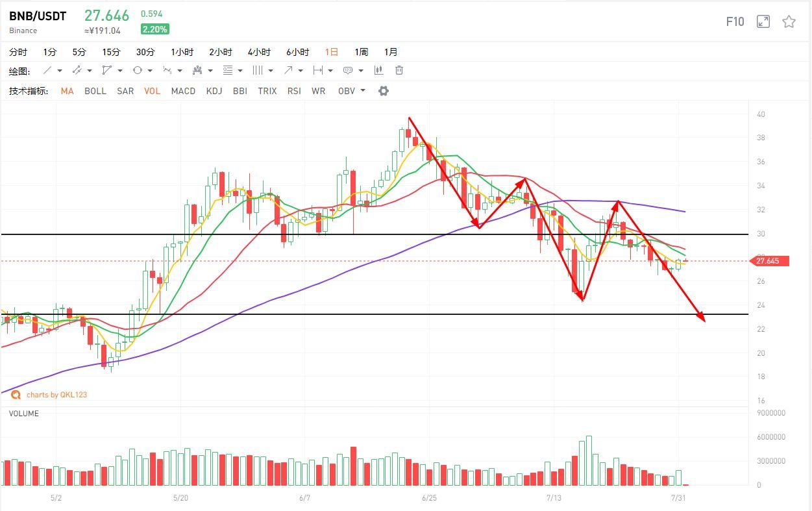Expand line tool dropdown arrow
The width and height of the screenshot is (812, 511).
coord(60,71)
